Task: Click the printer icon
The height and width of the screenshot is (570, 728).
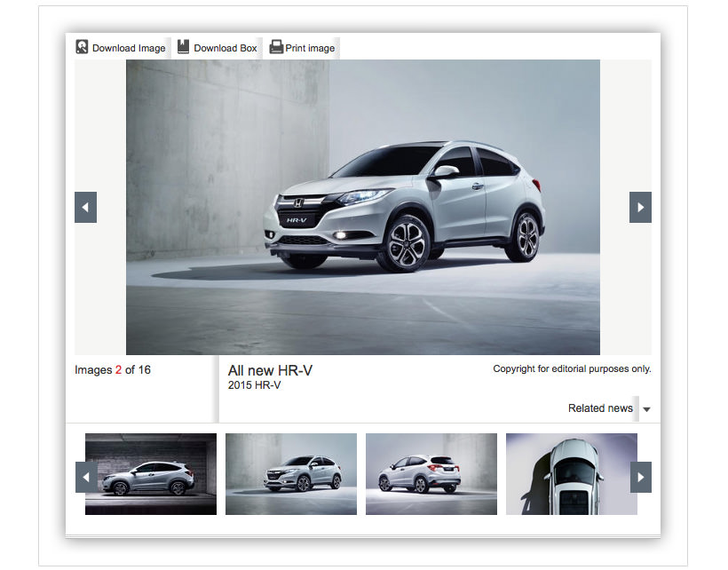Action: click(x=276, y=47)
